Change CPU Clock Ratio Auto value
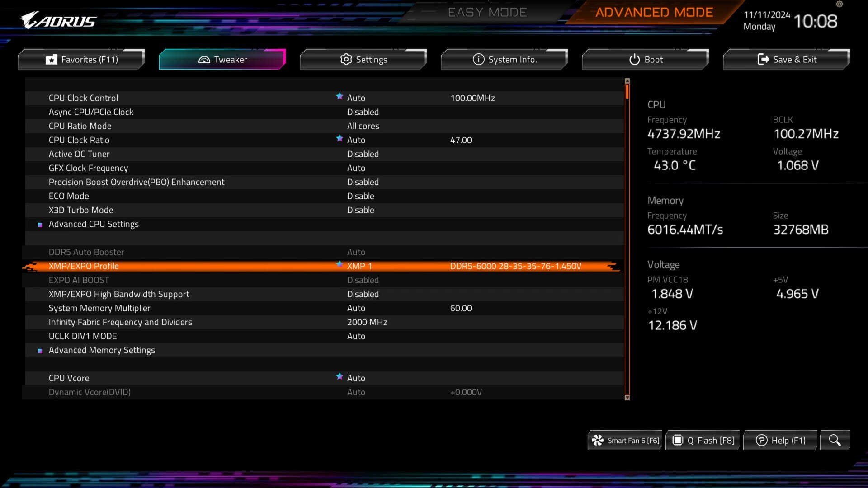The width and height of the screenshot is (868, 488). tap(356, 140)
